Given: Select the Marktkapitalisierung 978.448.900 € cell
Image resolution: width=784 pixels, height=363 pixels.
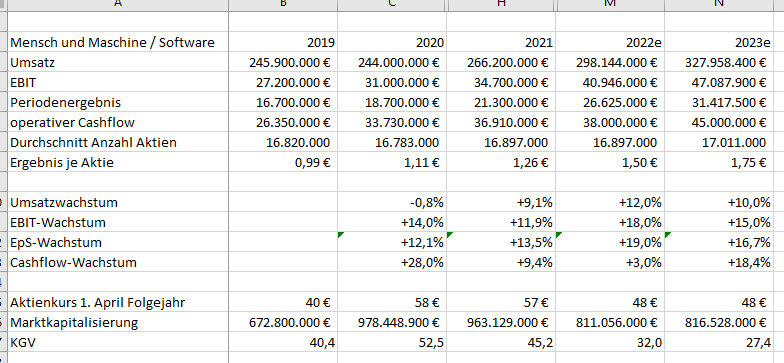Looking at the screenshot, I should coord(392,322).
